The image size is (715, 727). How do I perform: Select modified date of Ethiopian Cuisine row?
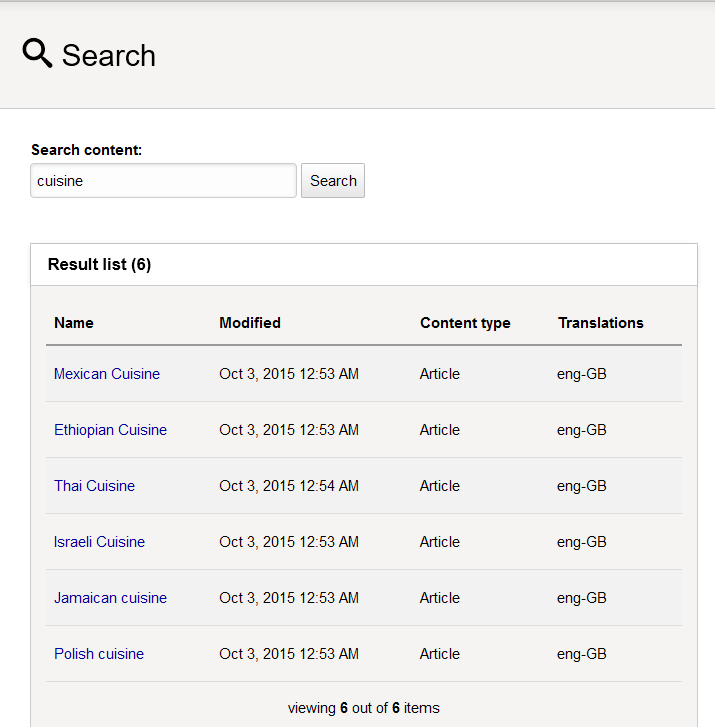(289, 430)
